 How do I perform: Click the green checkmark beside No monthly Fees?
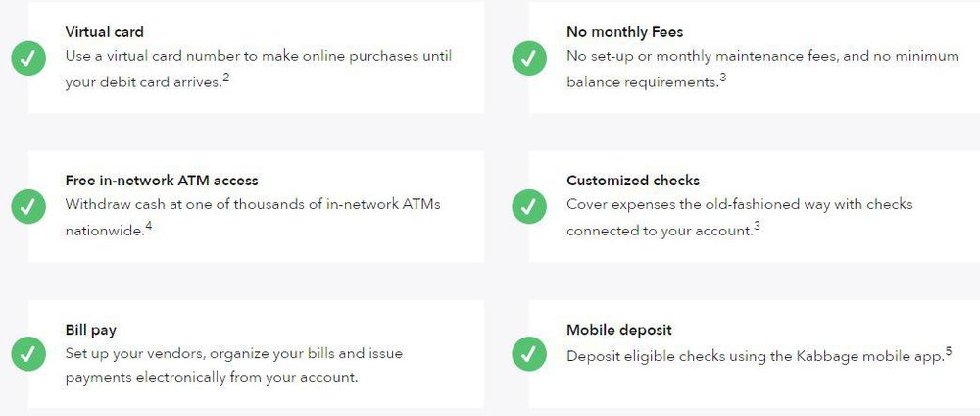click(x=529, y=57)
